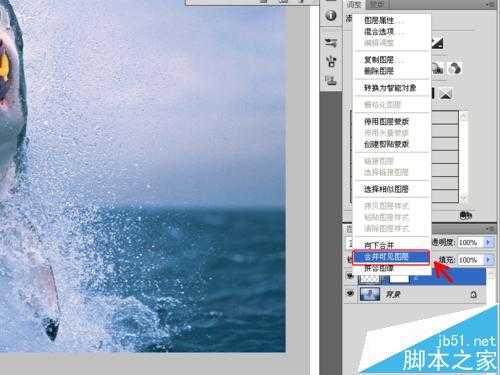Select the 背景 layer thumbnail

pos(370,294)
